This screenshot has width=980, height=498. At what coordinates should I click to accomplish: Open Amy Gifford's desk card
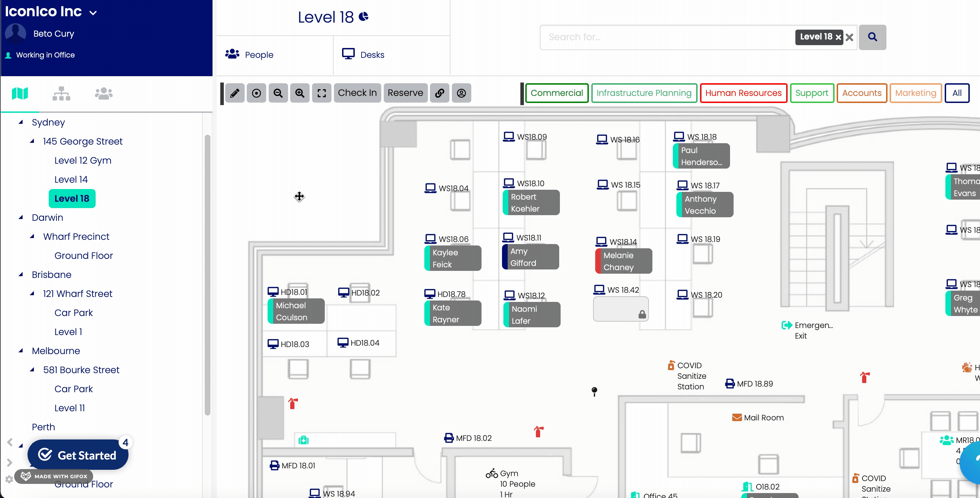[x=530, y=257]
